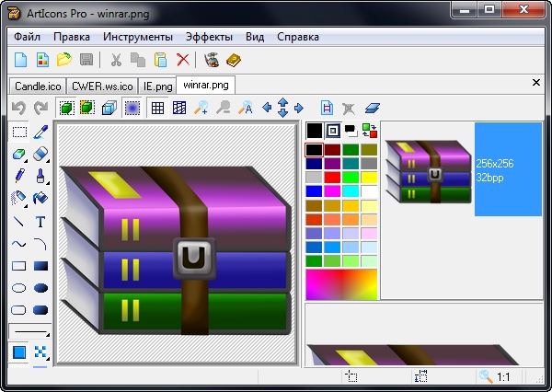Select the Text tool
This screenshot has width=552, height=392.
point(40,221)
